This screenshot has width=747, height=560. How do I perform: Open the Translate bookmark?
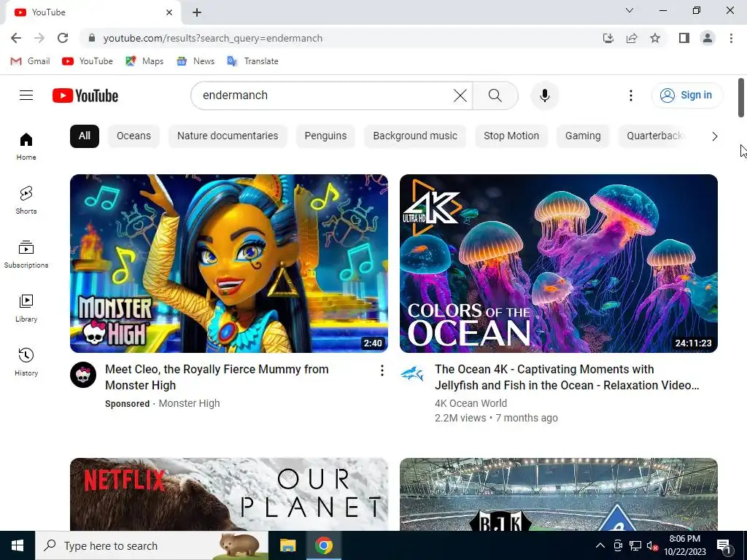252,61
